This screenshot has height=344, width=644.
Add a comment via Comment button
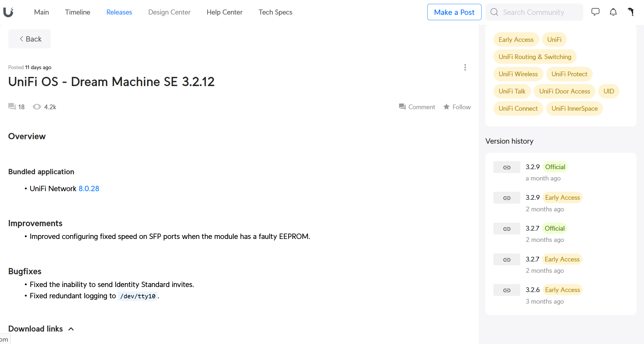click(x=417, y=107)
